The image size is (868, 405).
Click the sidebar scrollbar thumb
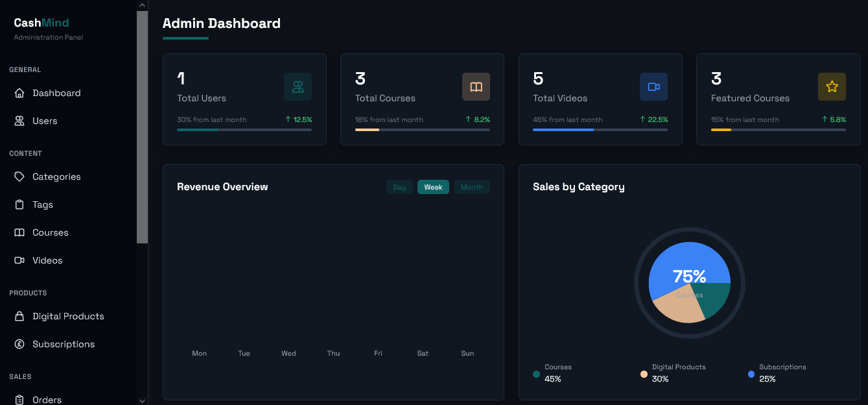142,127
